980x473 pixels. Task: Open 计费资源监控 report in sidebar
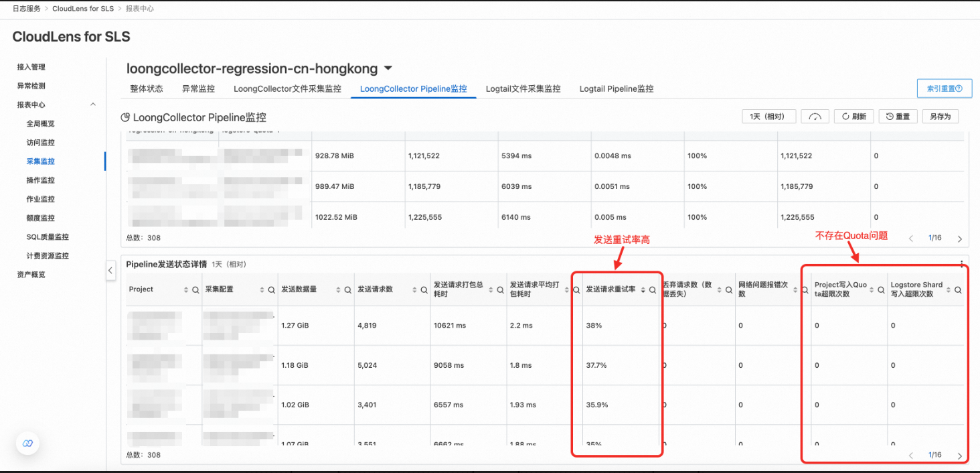tap(48, 255)
